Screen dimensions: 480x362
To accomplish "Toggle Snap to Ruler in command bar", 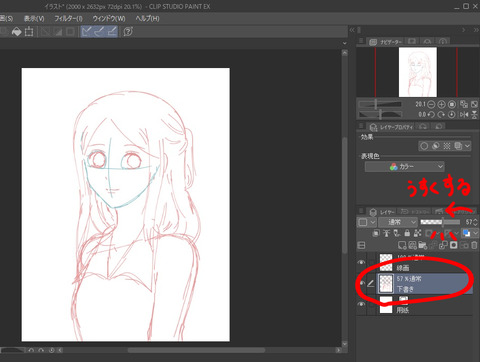I will 86,32.
